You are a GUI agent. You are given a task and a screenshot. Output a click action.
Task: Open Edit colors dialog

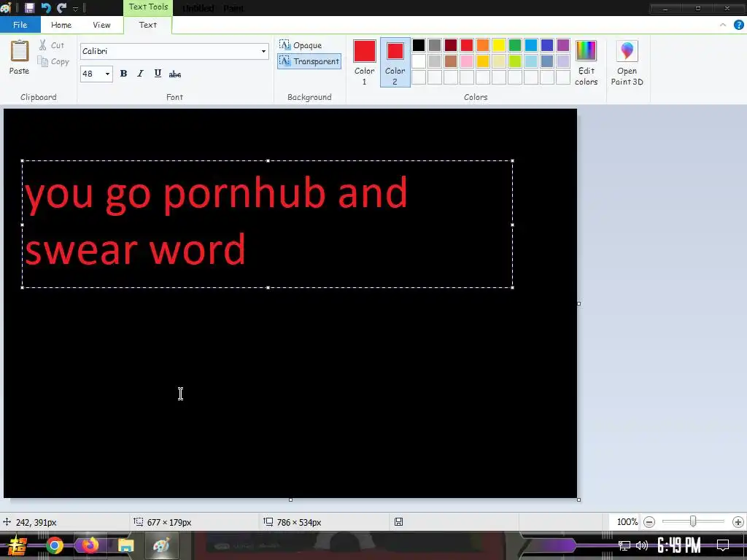point(586,63)
